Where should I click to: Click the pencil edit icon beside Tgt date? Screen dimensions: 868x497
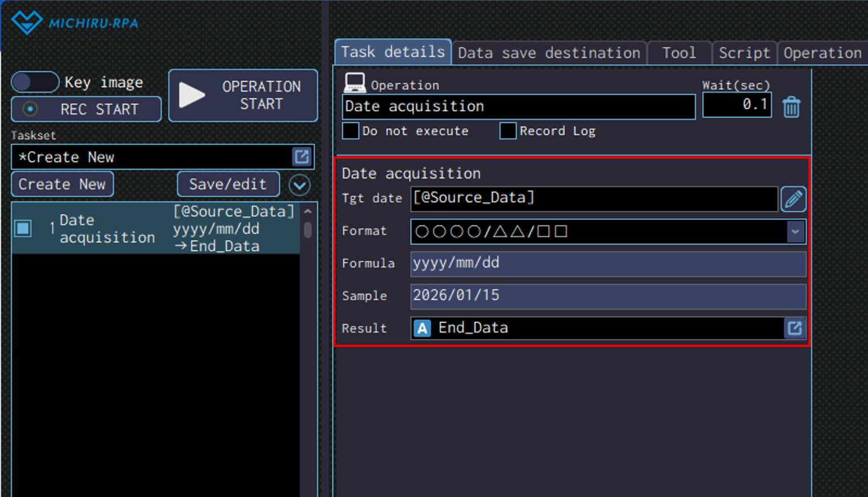[793, 199]
